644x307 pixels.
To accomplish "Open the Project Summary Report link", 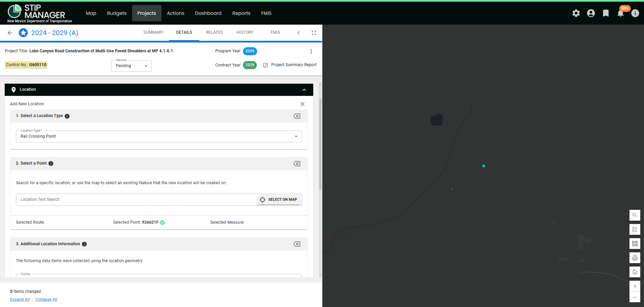I will point(294,65).
